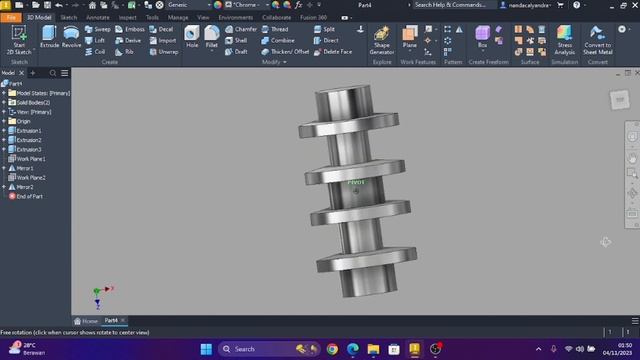Image resolution: width=640 pixels, height=360 pixels.
Task: Create a freeform Box
Action: pos(482,37)
